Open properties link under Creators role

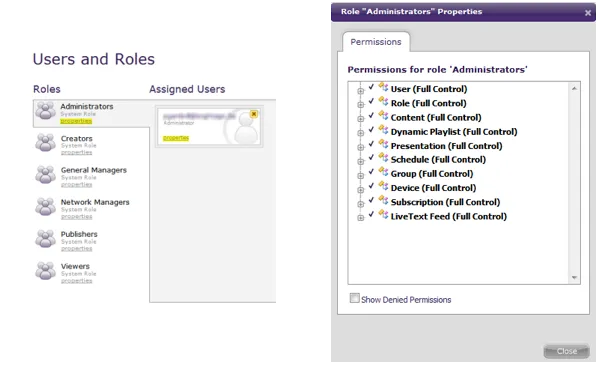(x=77, y=152)
